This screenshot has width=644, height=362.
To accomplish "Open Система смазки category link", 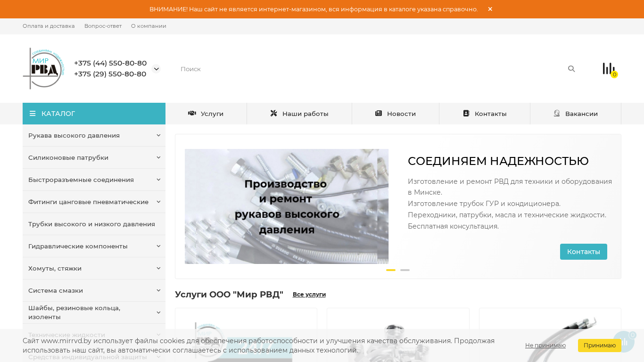I will point(56,290).
